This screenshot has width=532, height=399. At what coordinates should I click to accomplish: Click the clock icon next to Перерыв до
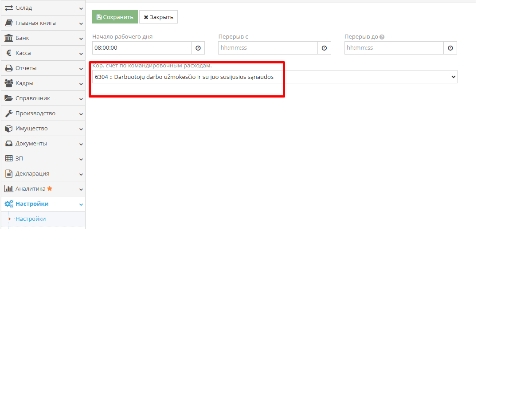pos(450,48)
